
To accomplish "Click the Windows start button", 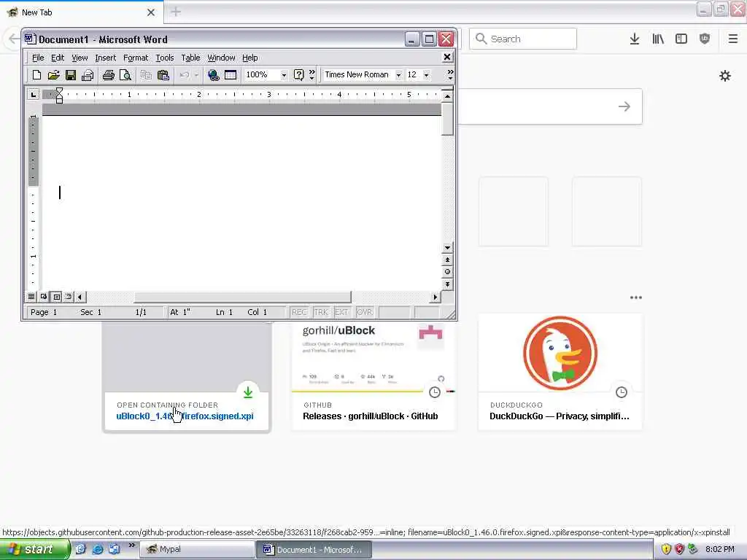I will click(x=34, y=550).
